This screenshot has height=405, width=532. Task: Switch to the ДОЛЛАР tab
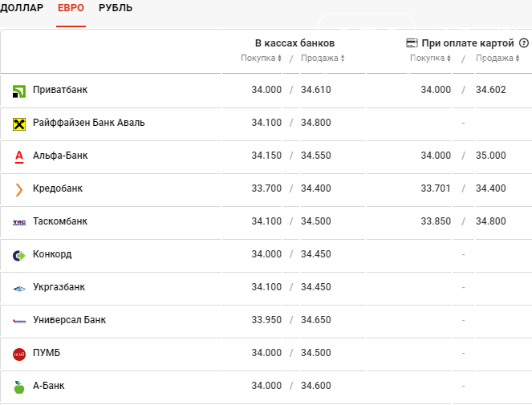click(x=22, y=8)
